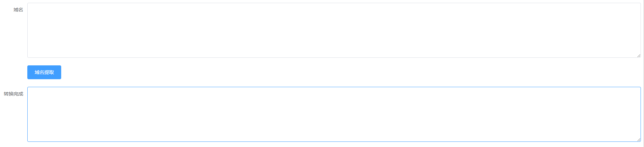Select the top textarea's corner drag grip
This screenshot has height=147, width=644.
click(638, 56)
